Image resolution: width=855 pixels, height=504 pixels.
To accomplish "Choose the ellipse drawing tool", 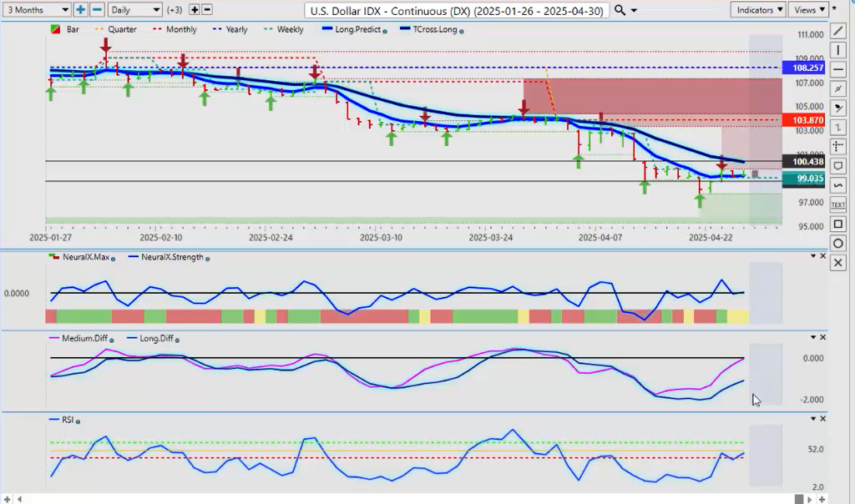I will click(838, 243).
